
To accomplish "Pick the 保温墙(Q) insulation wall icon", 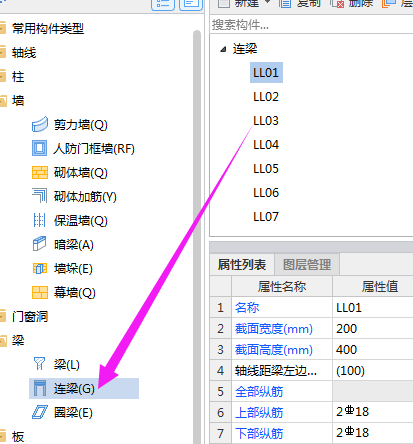I will [x=39, y=220].
